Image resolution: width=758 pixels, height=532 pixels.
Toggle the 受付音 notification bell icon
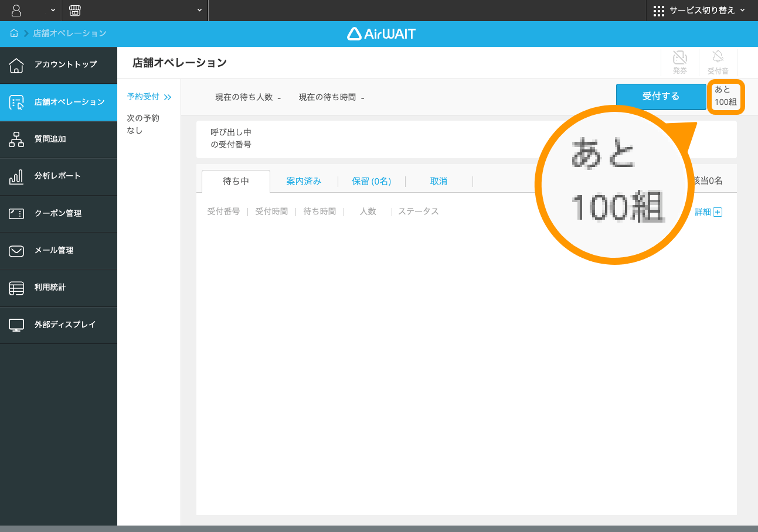719,62
